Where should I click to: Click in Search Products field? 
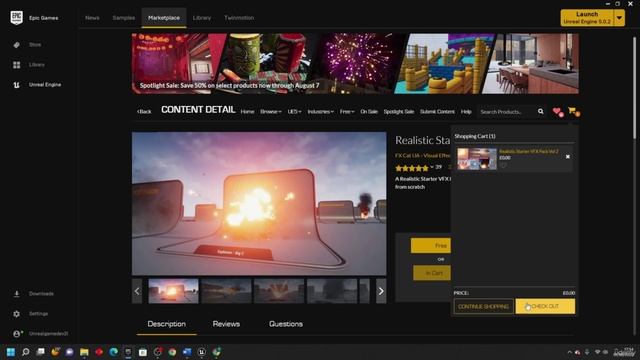click(507, 111)
